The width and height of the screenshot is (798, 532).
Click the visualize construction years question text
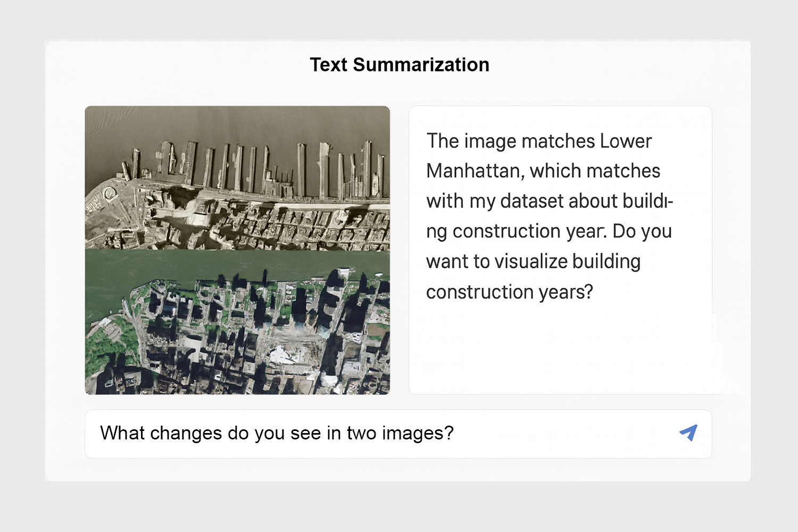(532, 277)
